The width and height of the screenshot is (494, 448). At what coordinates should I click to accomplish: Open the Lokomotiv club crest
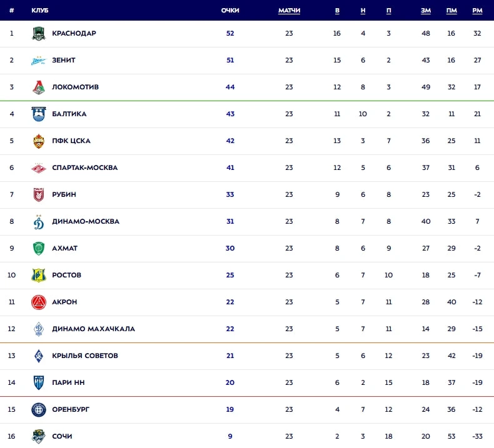tap(39, 87)
